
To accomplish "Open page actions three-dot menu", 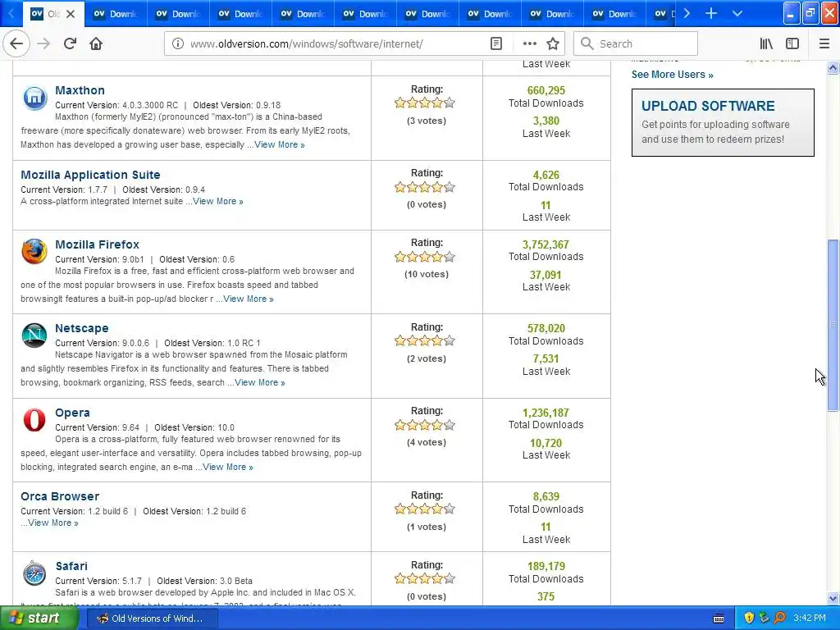I will [529, 43].
